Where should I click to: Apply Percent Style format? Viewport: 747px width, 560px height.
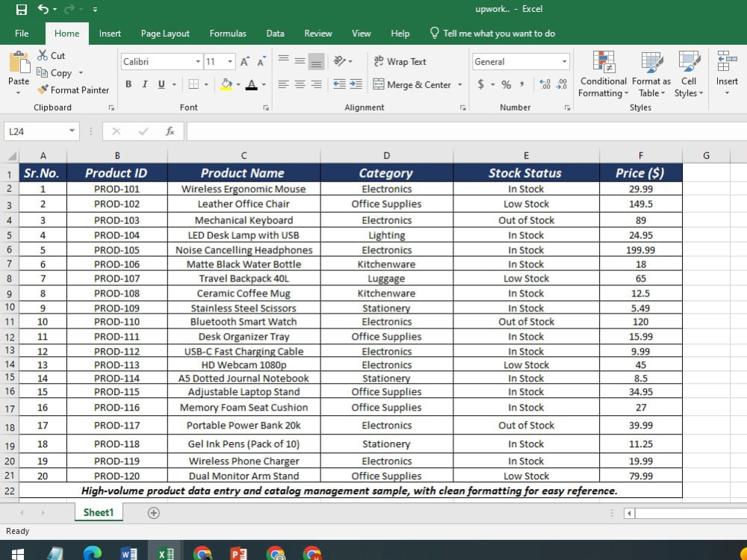point(506,85)
